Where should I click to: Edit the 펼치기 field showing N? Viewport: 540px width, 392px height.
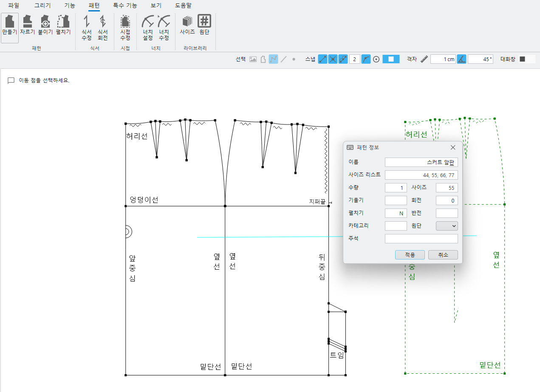click(396, 213)
